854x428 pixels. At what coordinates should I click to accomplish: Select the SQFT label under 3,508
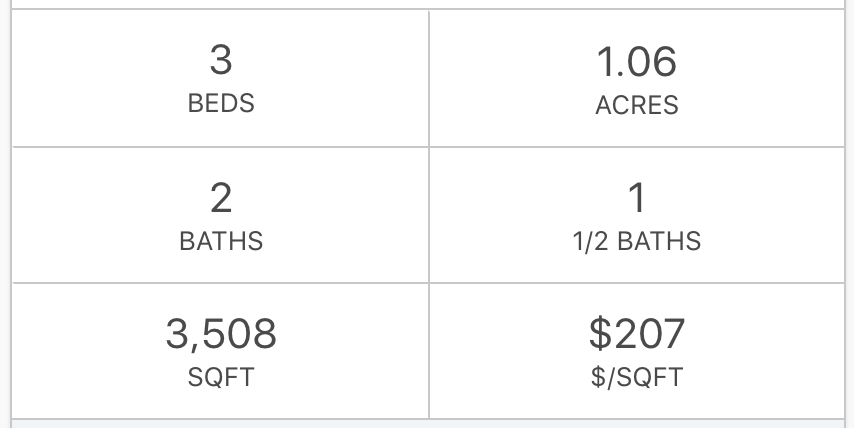pos(221,377)
